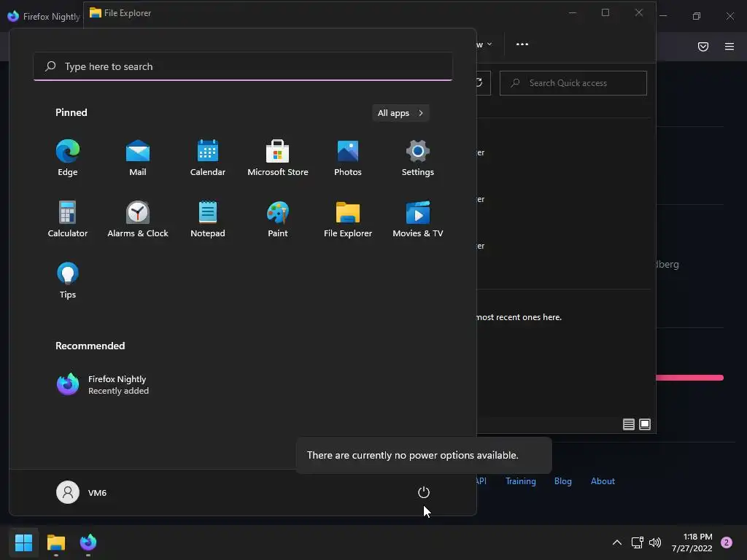The image size is (747, 560).
Task: Open the volume speaker tray icon
Action: (x=655, y=542)
